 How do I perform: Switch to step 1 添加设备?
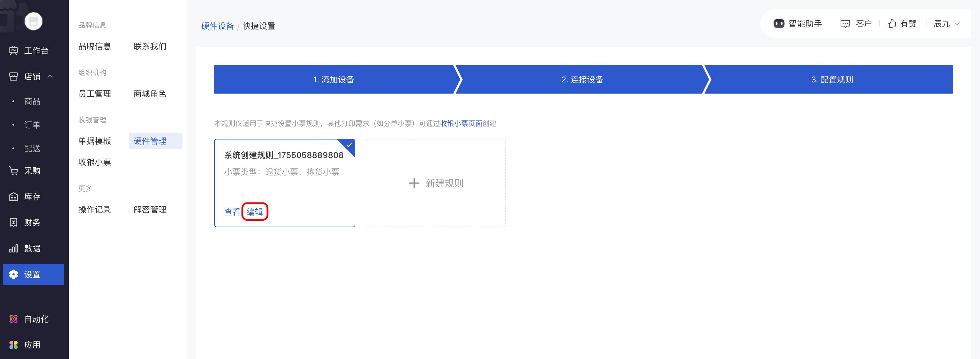pos(333,79)
